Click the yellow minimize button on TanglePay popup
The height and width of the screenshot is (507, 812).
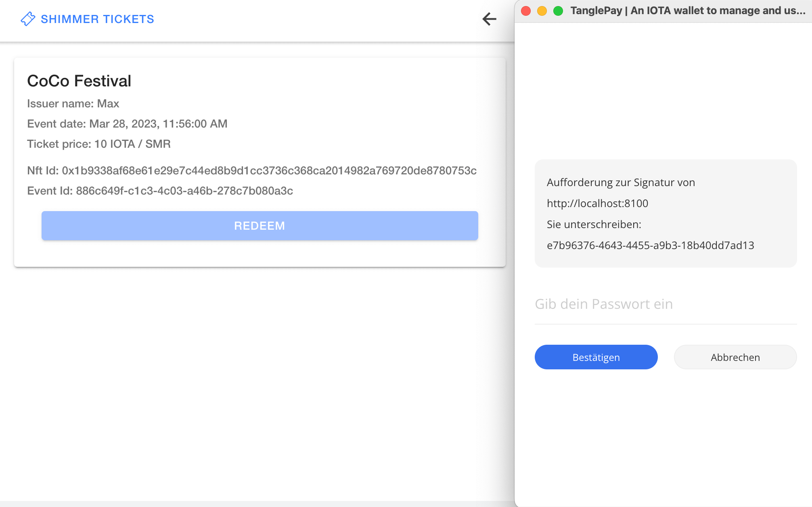[542, 11]
